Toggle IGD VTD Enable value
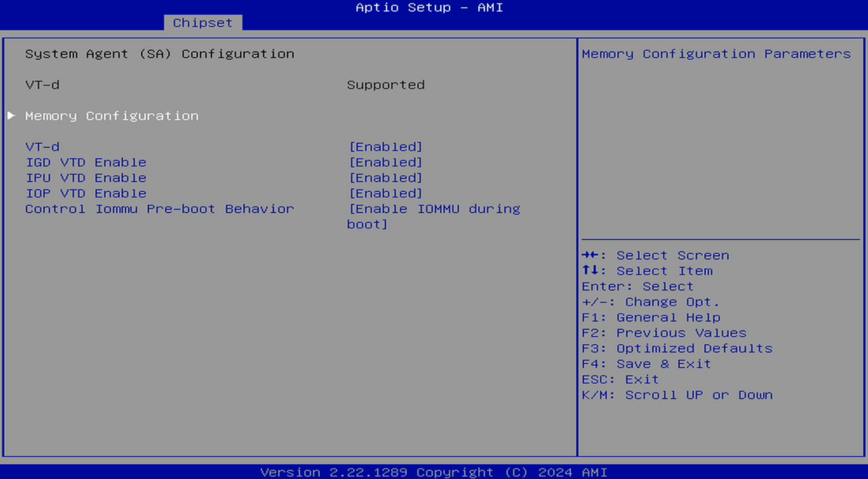 [x=386, y=162]
